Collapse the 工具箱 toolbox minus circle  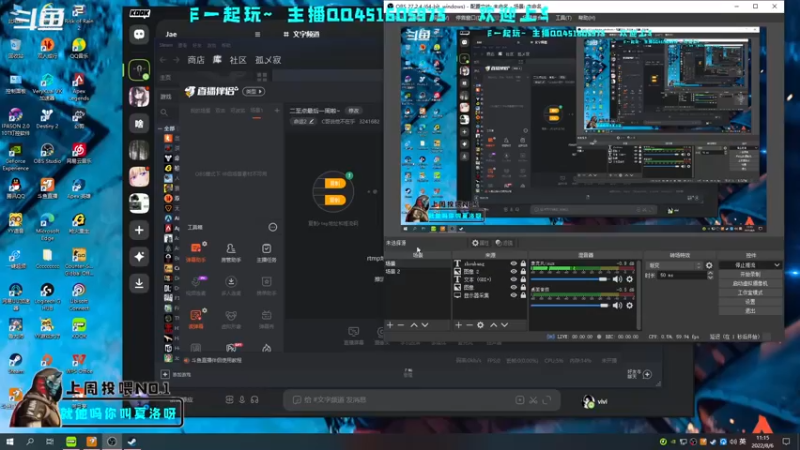click(273, 227)
